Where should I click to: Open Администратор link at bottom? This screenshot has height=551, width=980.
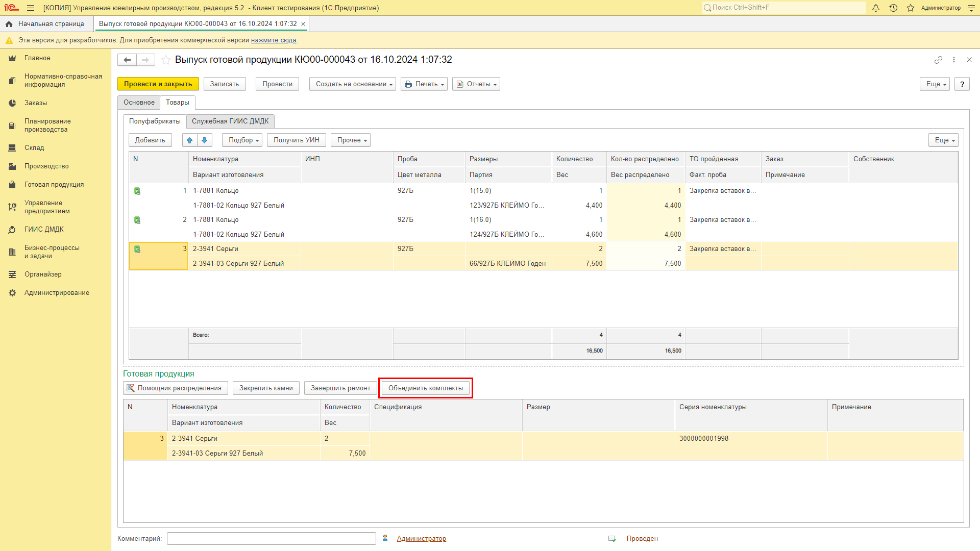422,539
